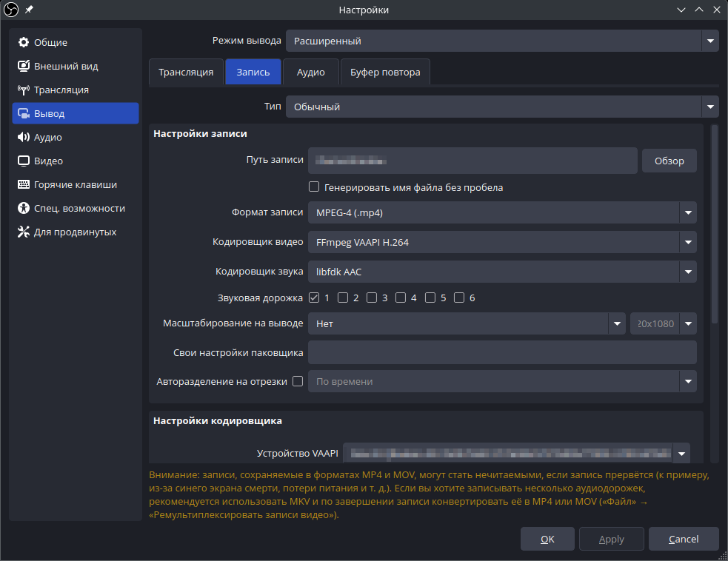Toggle the Авторазделение на отрезки checkbox
The image size is (728, 561).
298,381
